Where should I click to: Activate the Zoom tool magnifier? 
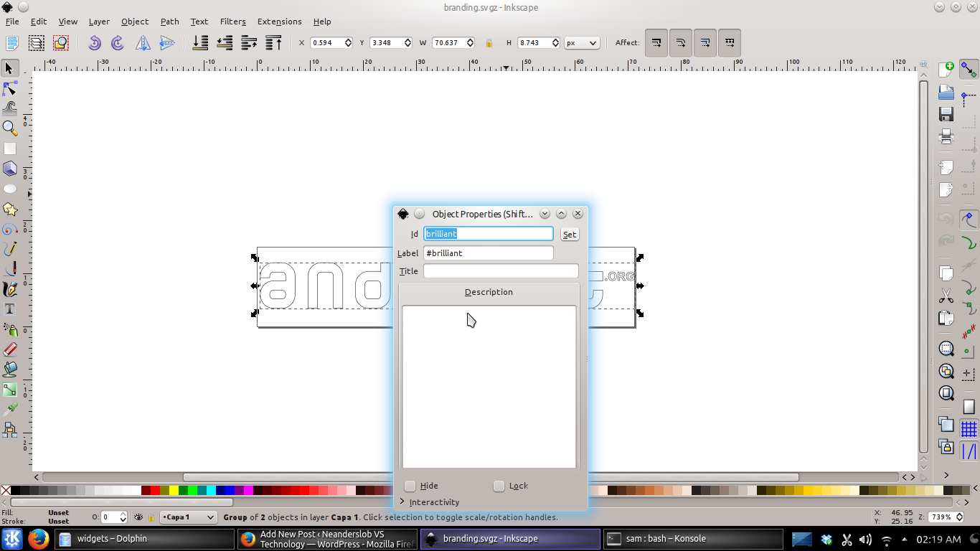coord(10,128)
